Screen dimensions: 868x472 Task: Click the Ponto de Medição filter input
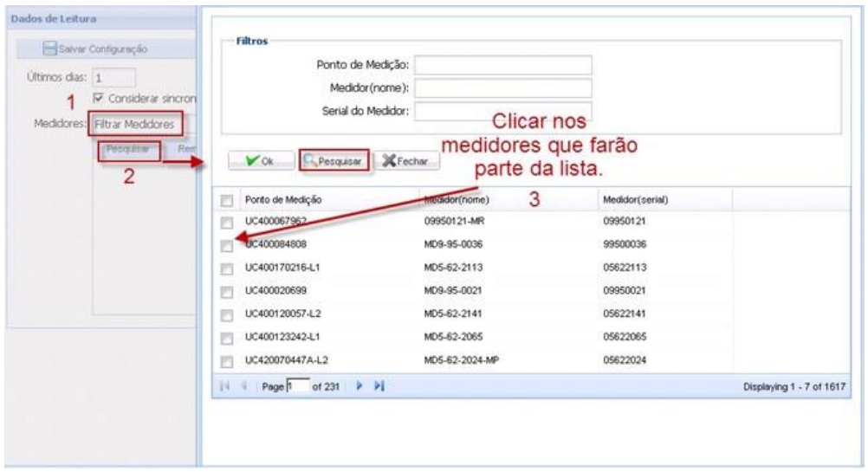[503, 66]
